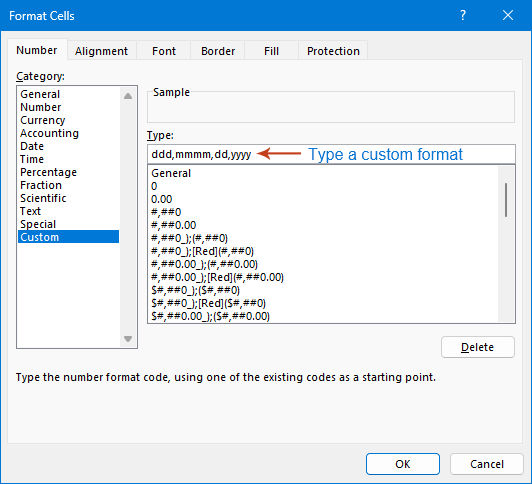Click the Delete button
Screen dimensions: 532x484
[478, 347]
